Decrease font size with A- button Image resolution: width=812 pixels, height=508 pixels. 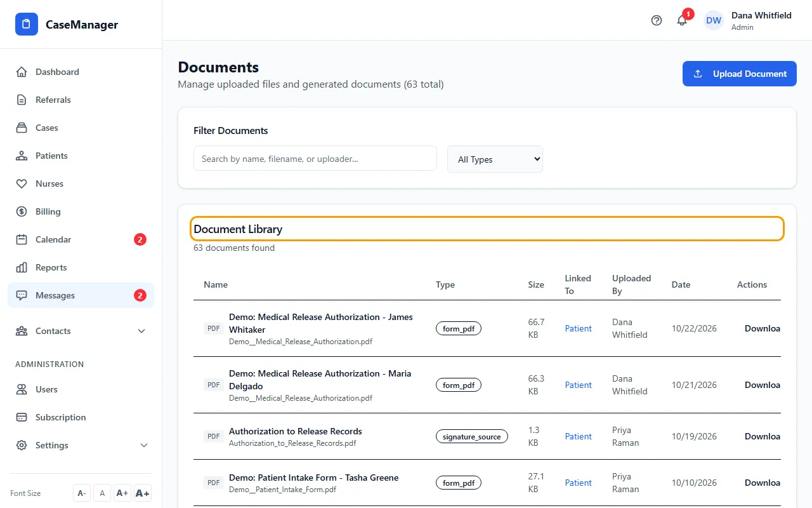coord(82,493)
